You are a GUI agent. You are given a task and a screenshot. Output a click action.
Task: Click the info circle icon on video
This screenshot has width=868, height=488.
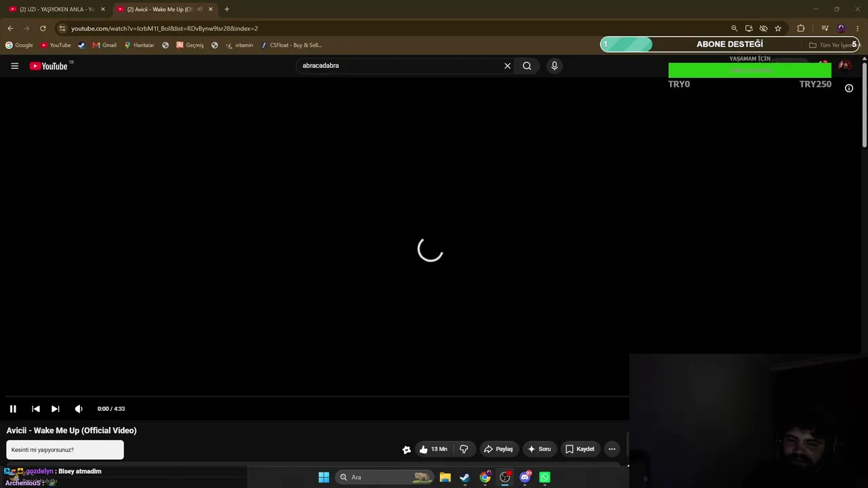point(849,88)
